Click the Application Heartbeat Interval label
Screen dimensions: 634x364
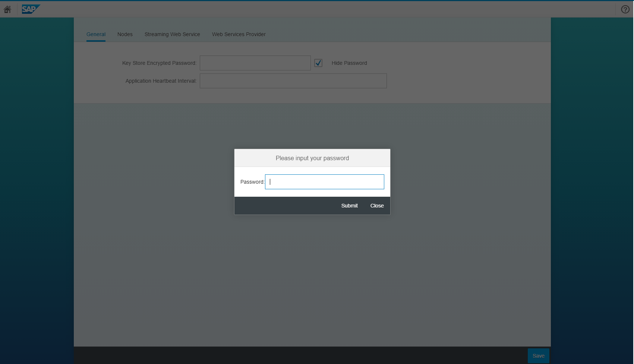pyautogui.click(x=161, y=81)
